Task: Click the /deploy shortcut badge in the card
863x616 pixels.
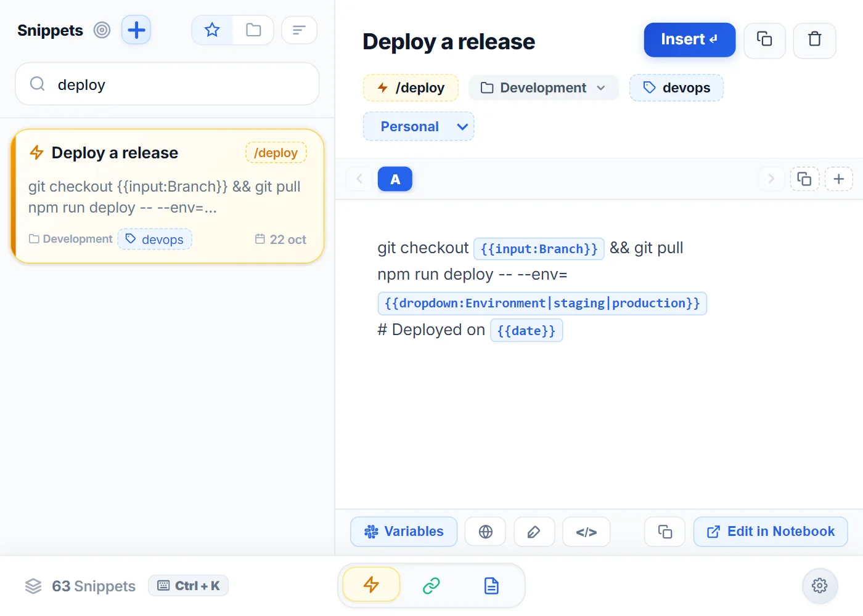Action: pos(276,153)
